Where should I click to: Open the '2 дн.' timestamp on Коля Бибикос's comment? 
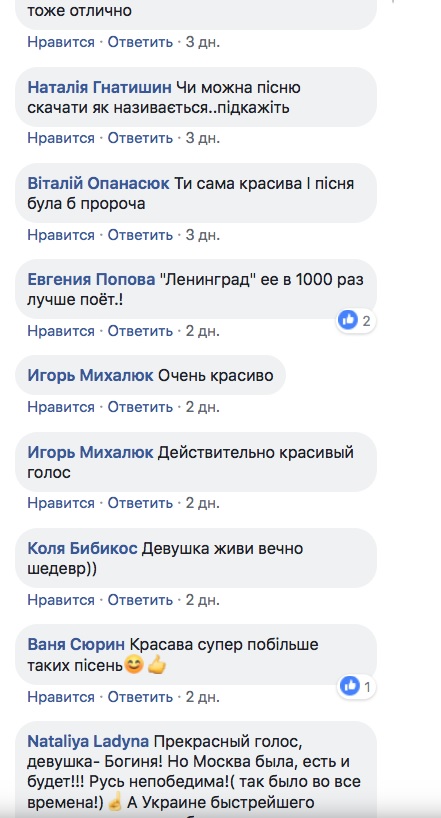point(202,600)
